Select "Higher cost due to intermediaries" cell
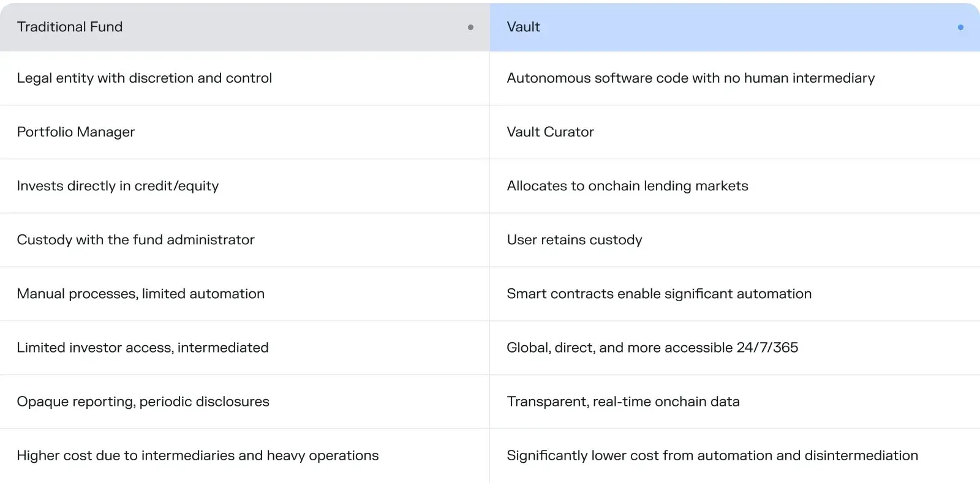980x486 pixels. coord(197,455)
